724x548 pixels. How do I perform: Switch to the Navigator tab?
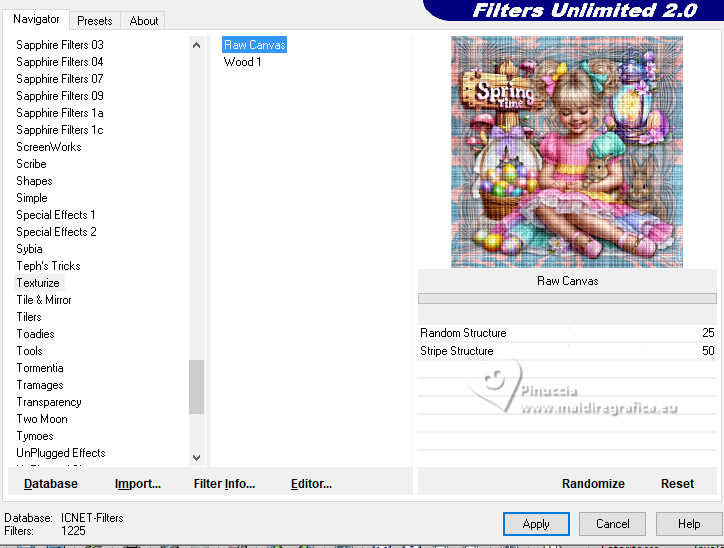(36, 19)
